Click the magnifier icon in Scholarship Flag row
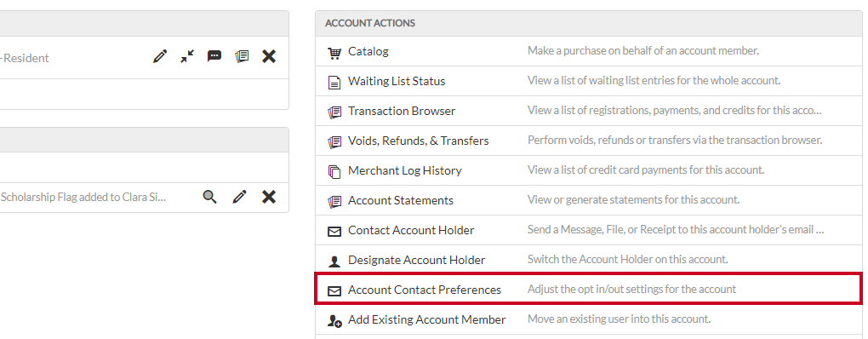 [x=209, y=197]
